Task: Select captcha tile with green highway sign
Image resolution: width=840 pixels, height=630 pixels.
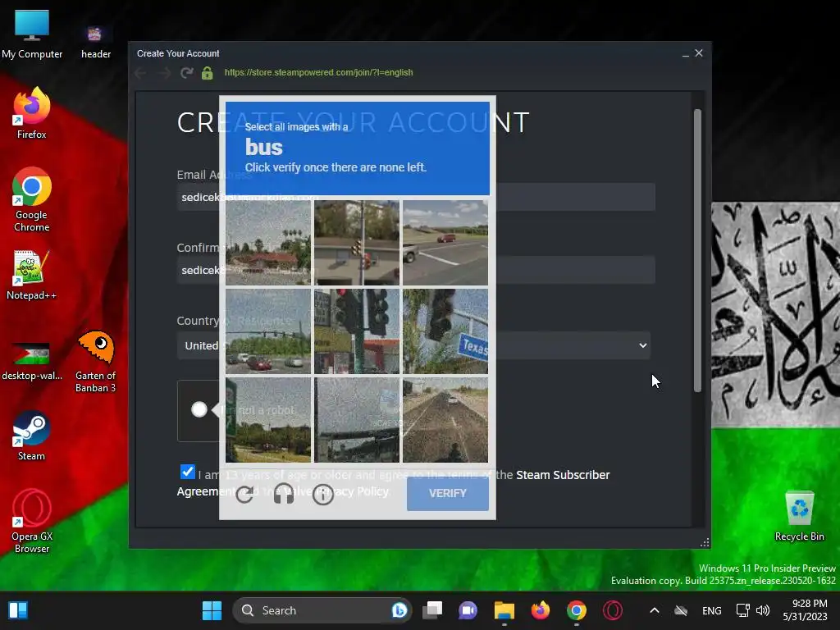Action: pos(268,419)
